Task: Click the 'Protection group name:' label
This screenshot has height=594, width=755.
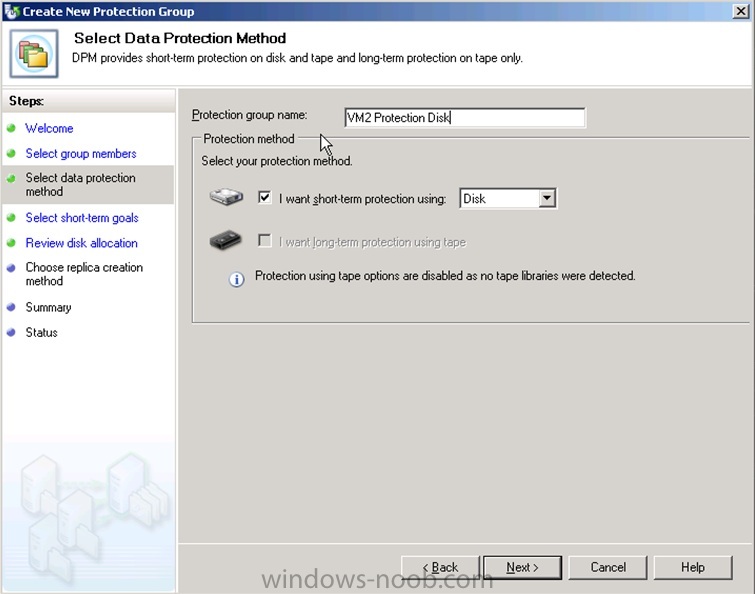Action: click(249, 115)
